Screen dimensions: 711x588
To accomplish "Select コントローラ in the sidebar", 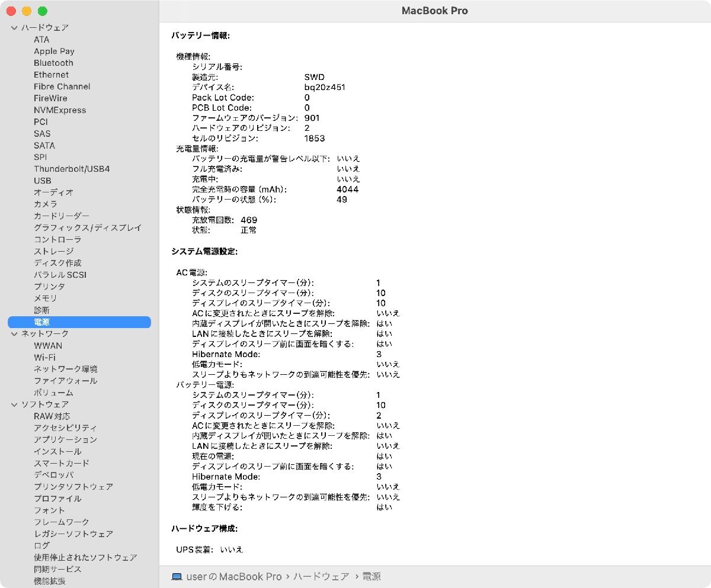I will coord(57,240).
